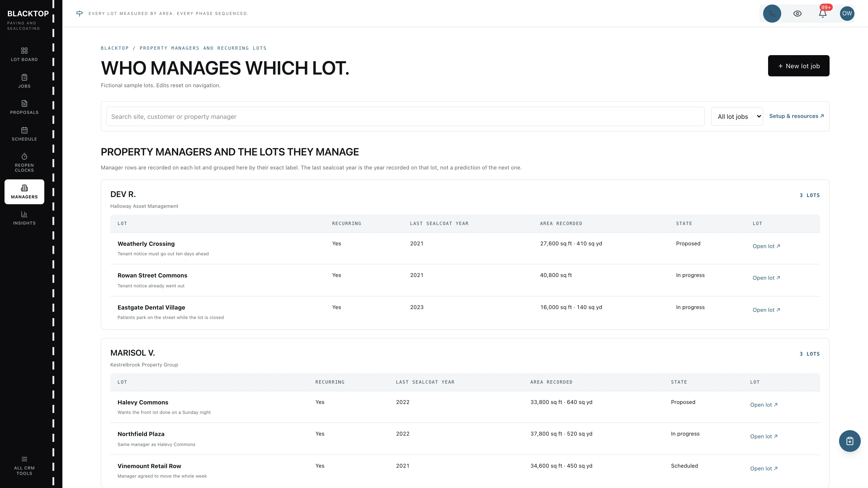Click the New lot job button
Viewport: 868px width, 488px height.
pos(799,66)
